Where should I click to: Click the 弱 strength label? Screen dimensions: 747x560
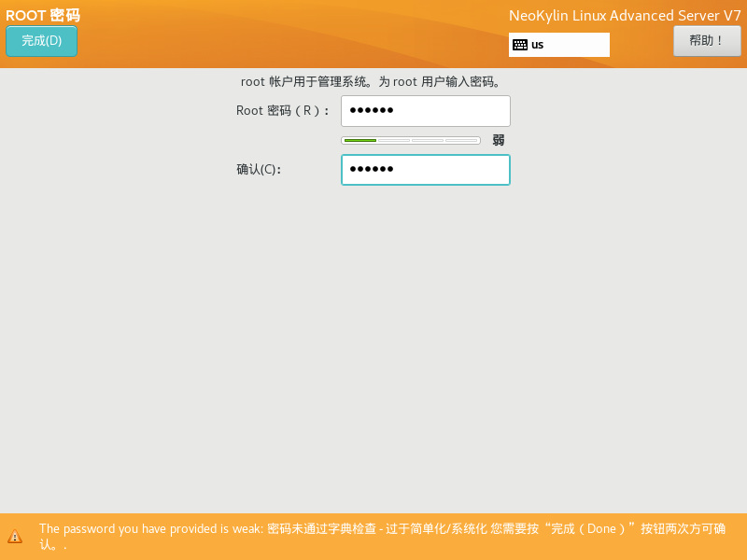[499, 140]
